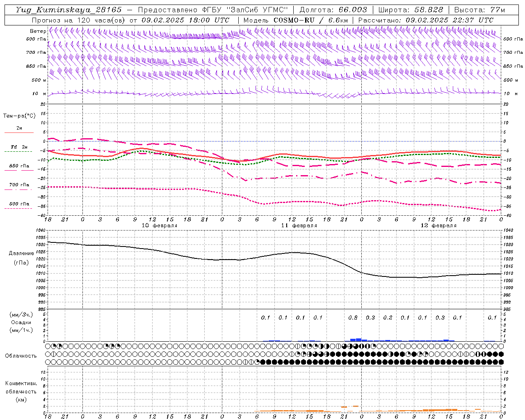Click the "500 м" wind level label on the left
Image resolution: width=525 pixels, height=420 pixels.
tap(39, 80)
